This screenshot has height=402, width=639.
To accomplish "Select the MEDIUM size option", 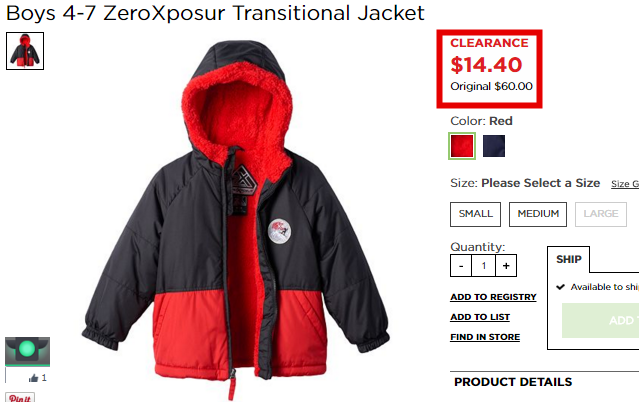I will [538, 214].
